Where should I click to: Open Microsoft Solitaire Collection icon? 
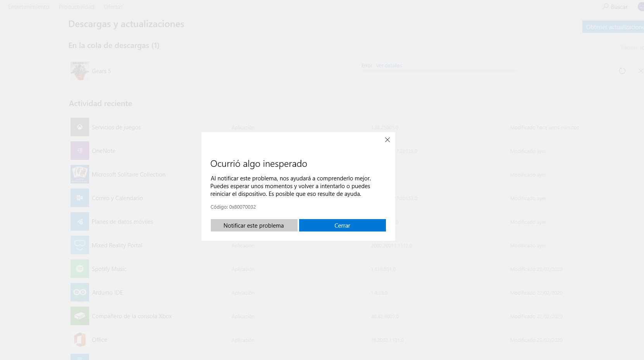[x=80, y=174]
